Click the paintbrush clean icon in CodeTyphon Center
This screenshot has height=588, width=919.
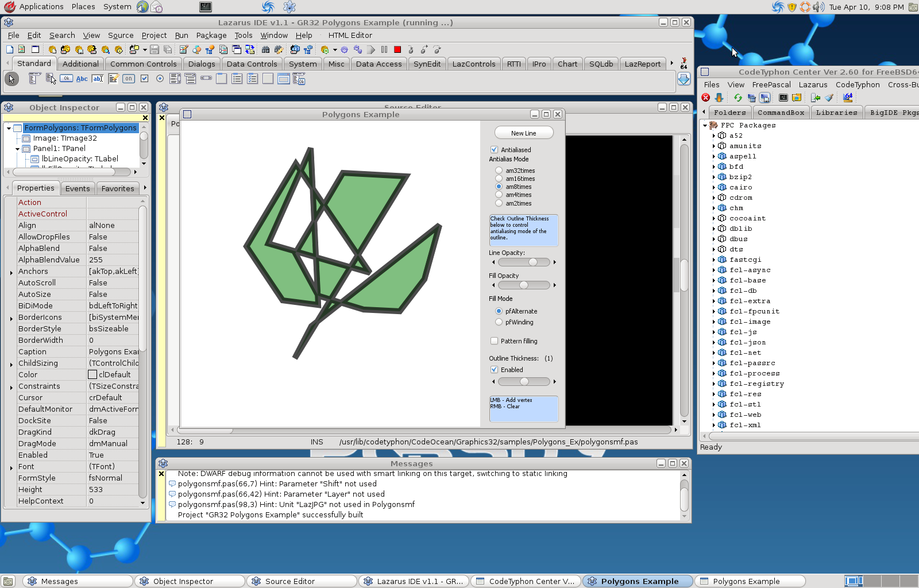(829, 98)
